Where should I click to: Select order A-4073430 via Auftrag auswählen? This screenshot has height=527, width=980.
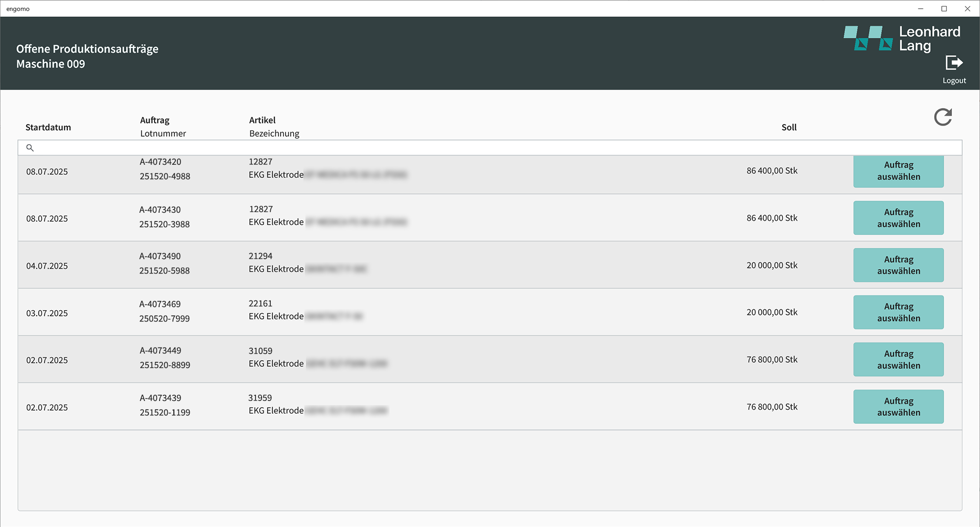(x=898, y=218)
